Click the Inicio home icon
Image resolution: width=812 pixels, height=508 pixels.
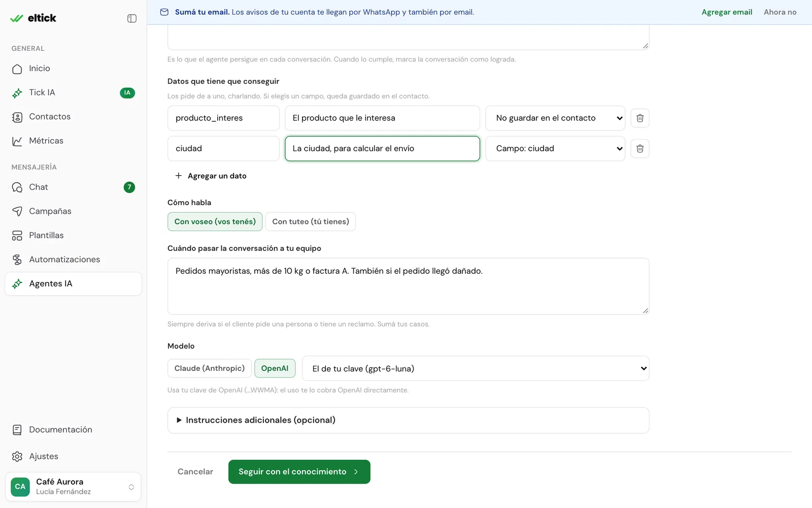click(x=17, y=69)
